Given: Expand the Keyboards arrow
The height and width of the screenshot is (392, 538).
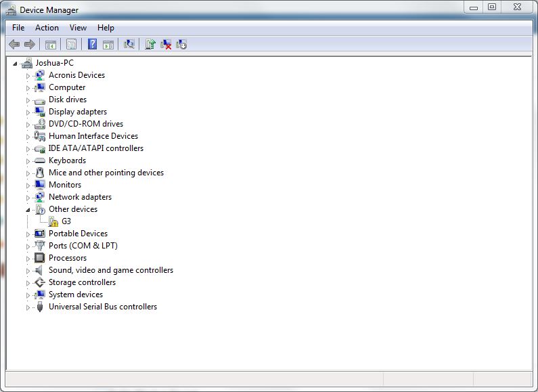Looking at the screenshot, I should 28,161.
